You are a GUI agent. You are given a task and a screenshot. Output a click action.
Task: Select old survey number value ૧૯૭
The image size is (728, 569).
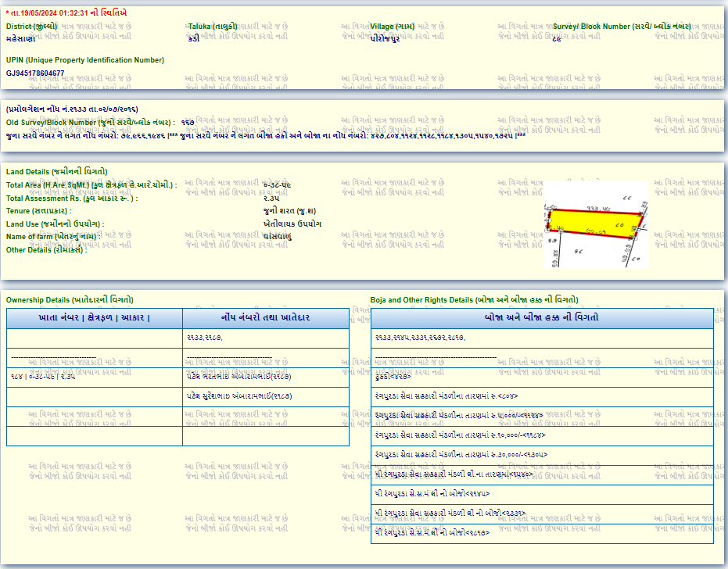pos(188,123)
